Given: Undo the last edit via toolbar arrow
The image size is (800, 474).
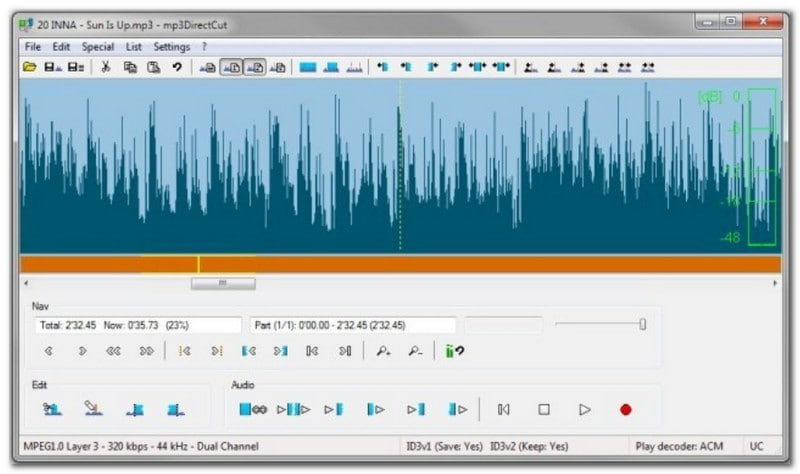Looking at the screenshot, I should [x=177, y=67].
